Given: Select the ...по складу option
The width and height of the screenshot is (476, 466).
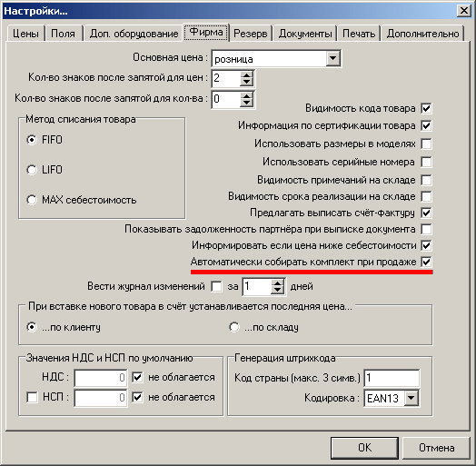Looking at the screenshot, I should (234, 327).
